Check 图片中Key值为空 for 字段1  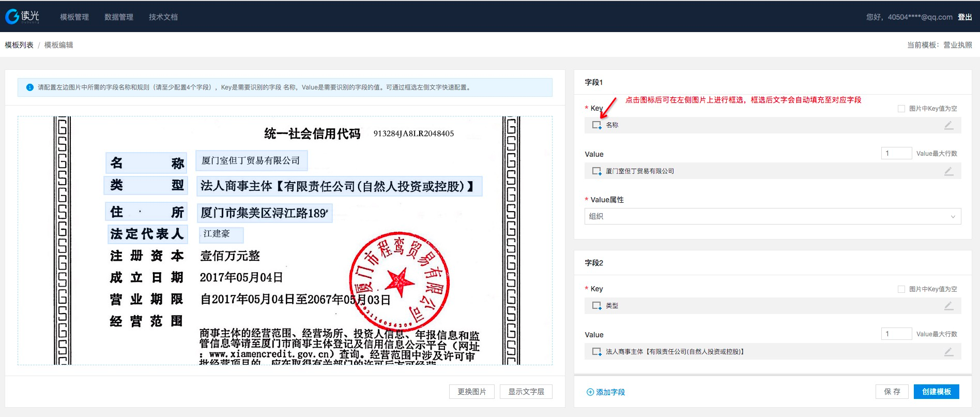(x=901, y=109)
